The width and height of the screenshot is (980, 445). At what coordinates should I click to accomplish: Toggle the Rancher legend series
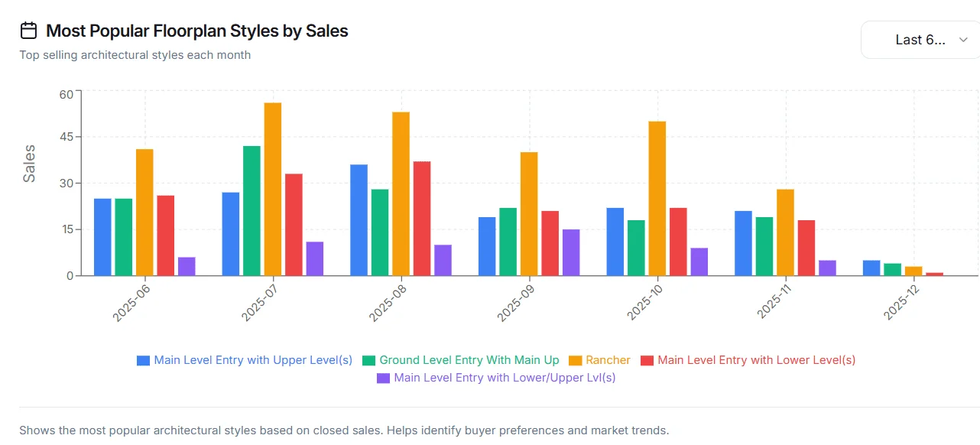click(599, 360)
